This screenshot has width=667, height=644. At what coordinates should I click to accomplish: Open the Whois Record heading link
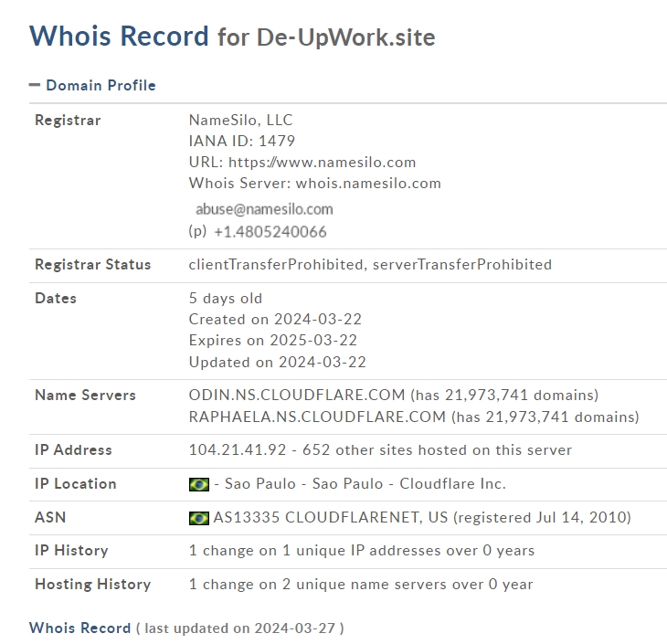coord(79,628)
